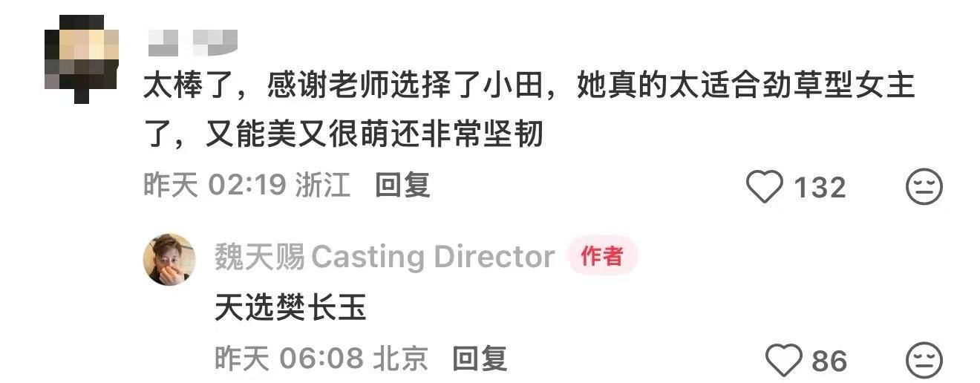Screen dimensions: 980x383
Task: Like the author's reply 天选樊长玉
Action: tap(784, 361)
